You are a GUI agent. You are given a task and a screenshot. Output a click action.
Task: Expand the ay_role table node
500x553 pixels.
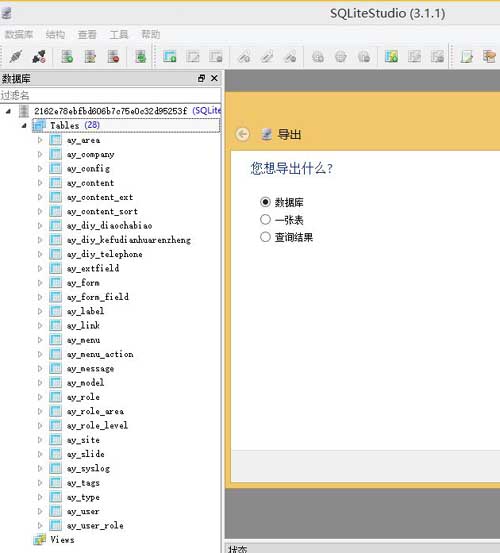tap(40, 397)
